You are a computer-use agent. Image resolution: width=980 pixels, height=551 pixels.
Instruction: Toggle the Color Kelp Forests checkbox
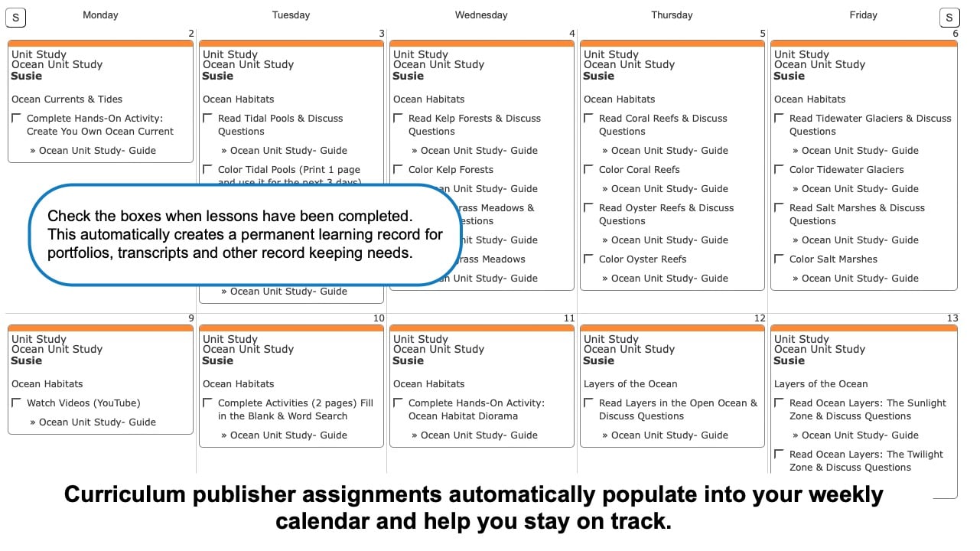[398, 169]
